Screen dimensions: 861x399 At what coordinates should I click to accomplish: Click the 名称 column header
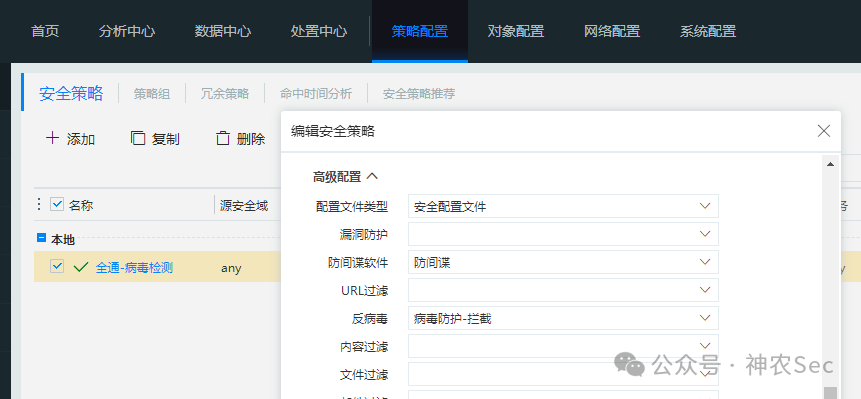point(81,206)
